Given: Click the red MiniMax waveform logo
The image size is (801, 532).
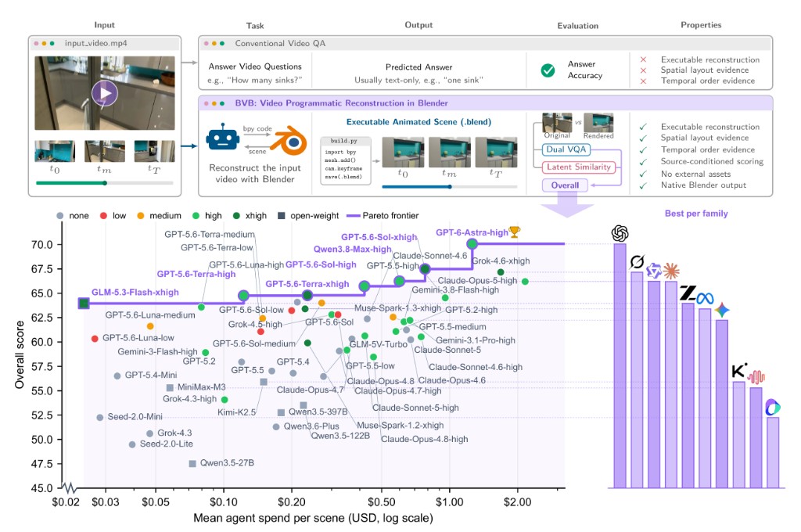Looking at the screenshot, I should click(756, 377).
